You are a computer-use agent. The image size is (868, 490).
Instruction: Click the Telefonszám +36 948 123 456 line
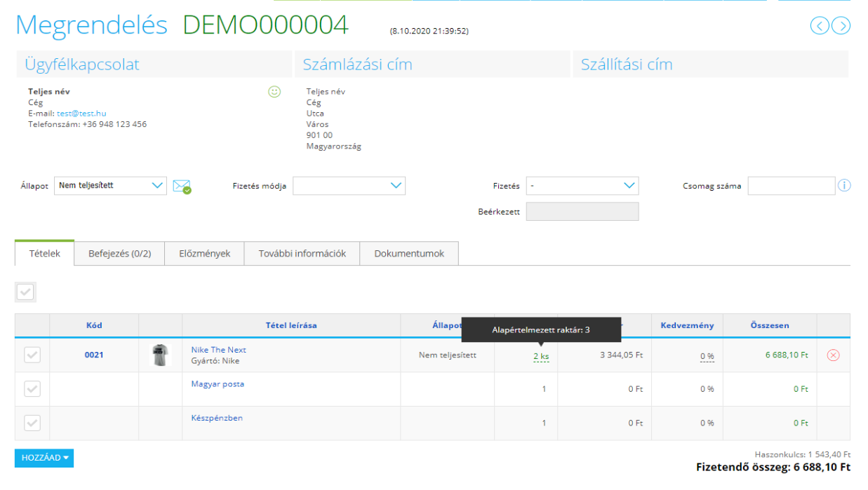(x=87, y=124)
